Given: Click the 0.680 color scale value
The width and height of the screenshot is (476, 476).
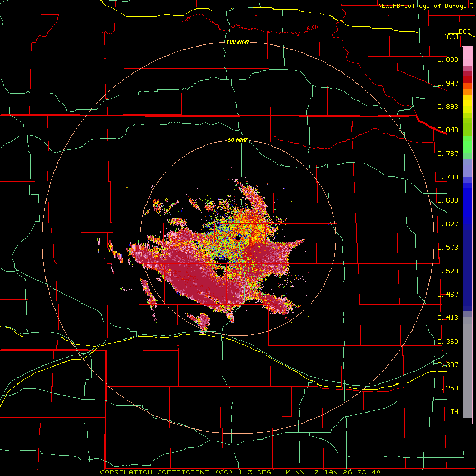Looking at the screenshot, I should 448,200.
